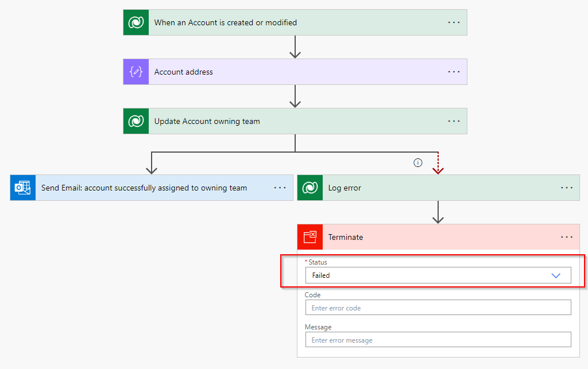The width and height of the screenshot is (588, 369).
Task: Click the red dashed arrow into Log error
Action: (438, 164)
